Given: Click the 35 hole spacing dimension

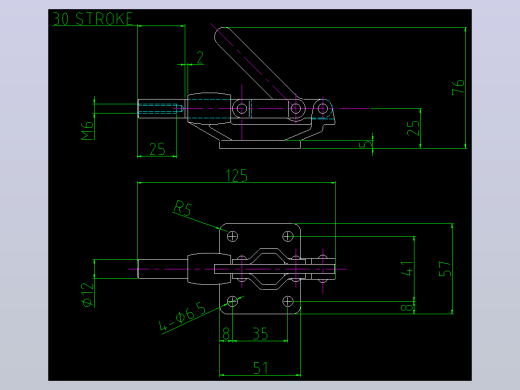Looking at the screenshot, I should (260, 334).
